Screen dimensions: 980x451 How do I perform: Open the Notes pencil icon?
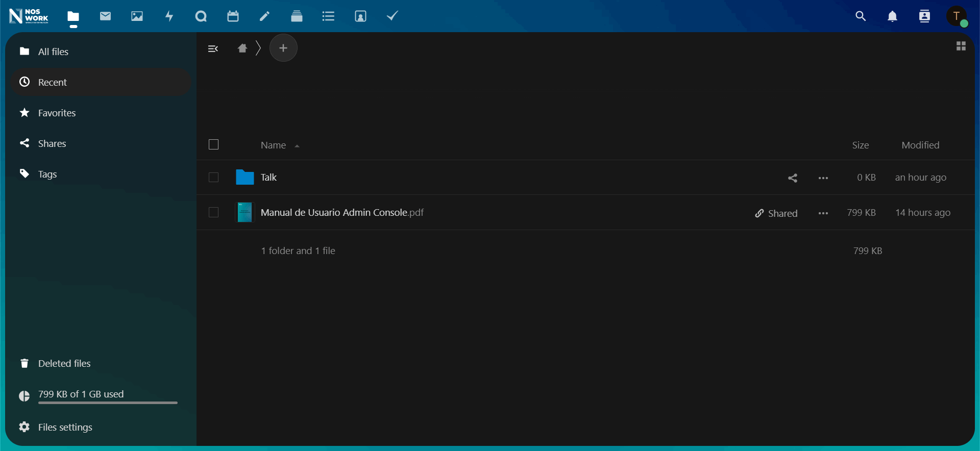click(x=264, y=16)
